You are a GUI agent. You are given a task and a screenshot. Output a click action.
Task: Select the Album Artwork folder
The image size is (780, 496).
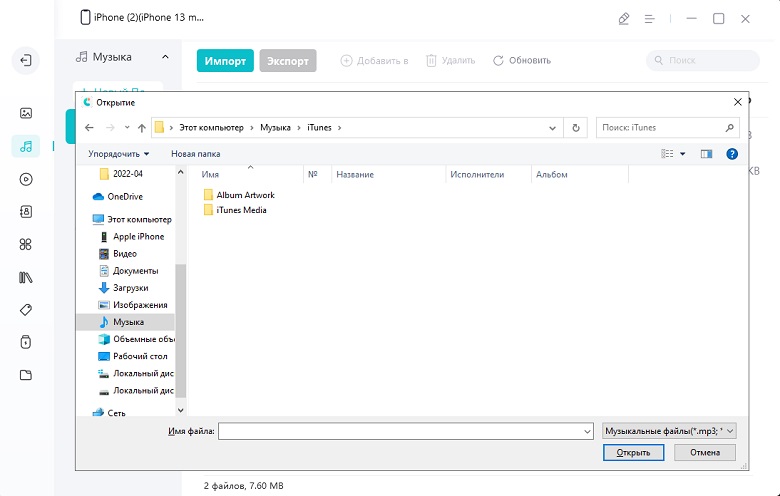(x=239, y=195)
